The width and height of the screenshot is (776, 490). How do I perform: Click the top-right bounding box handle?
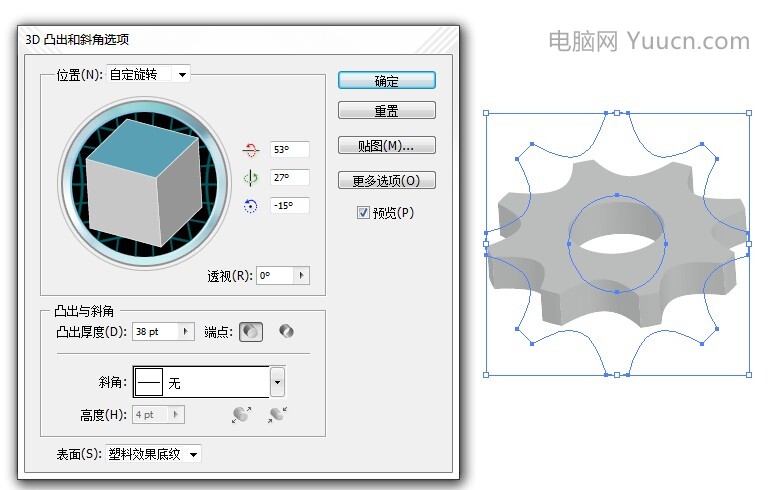point(749,113)
